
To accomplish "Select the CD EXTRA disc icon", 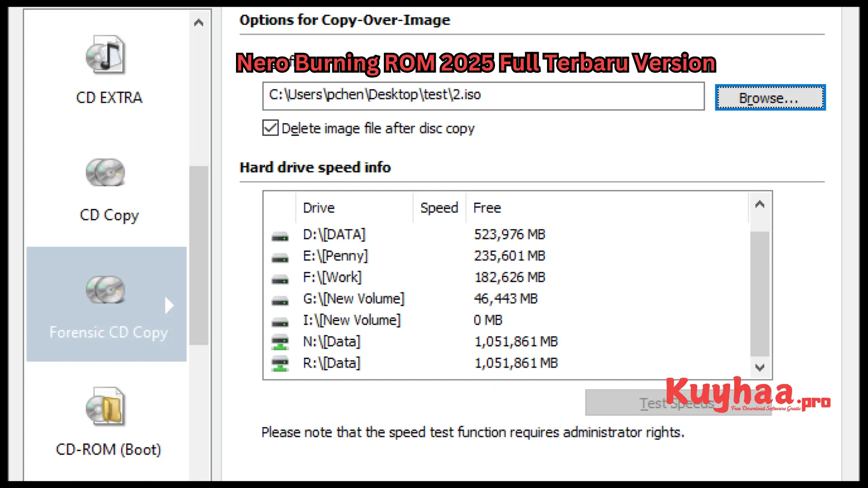I will pyautogui.click(x=105, y=55).
